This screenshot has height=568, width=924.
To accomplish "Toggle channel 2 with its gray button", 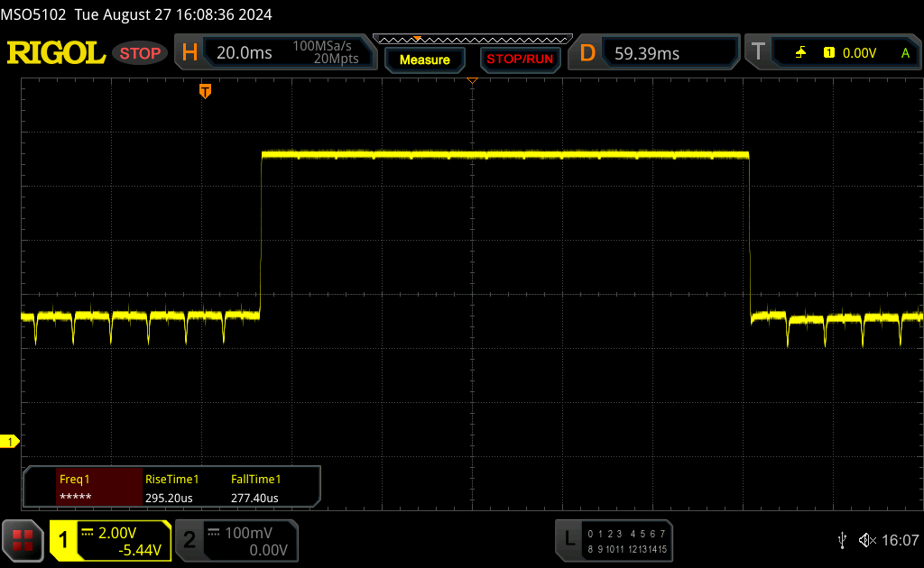I will click(189, 540).
